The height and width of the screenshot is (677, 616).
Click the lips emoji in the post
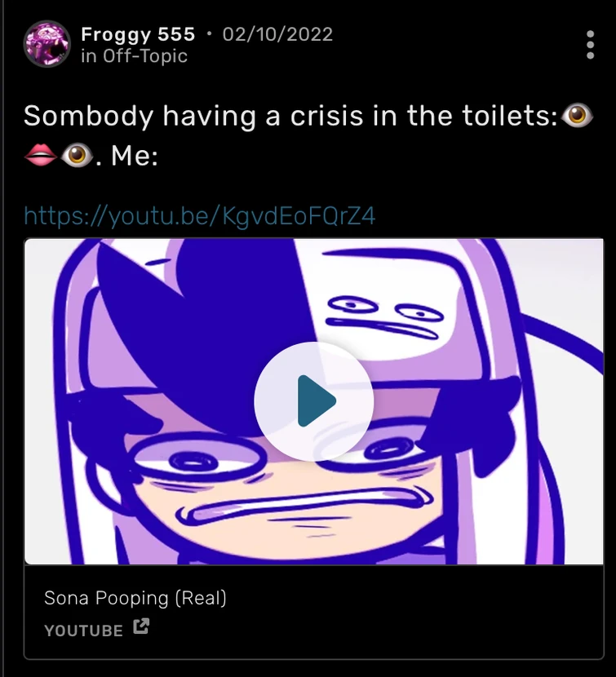pos(40,153)
